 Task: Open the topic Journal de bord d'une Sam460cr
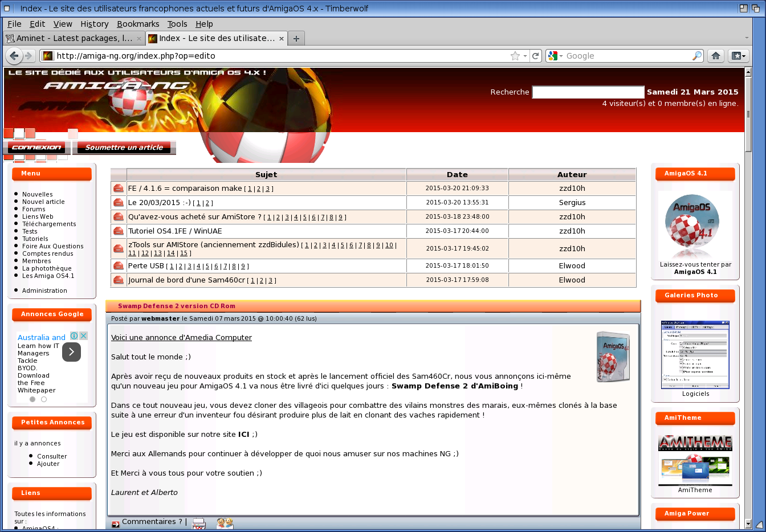[x=186, y=280]
